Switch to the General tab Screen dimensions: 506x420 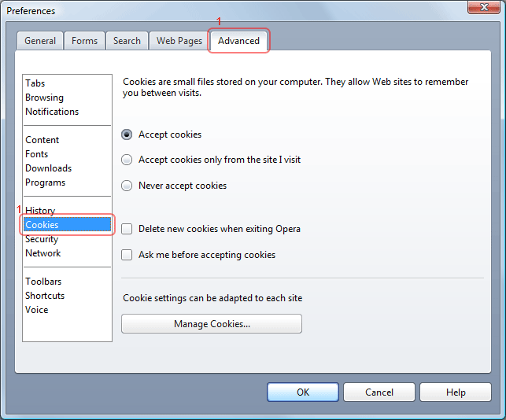coord(40,41)
